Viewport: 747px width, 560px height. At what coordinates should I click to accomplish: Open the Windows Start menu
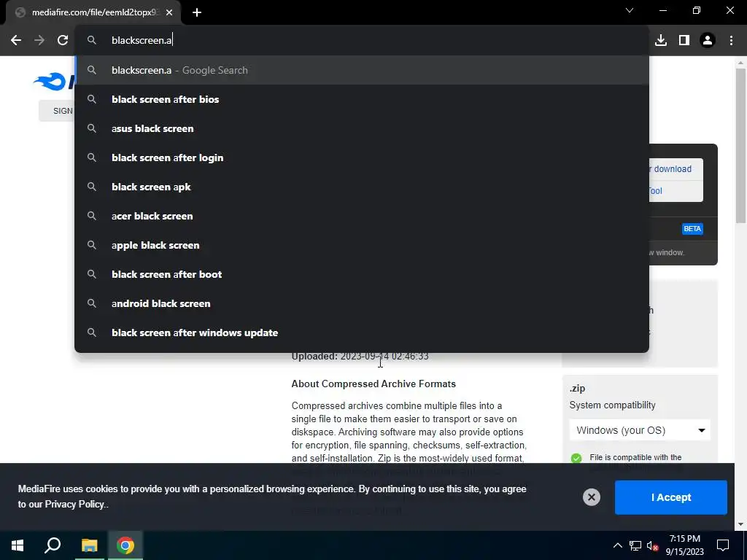(x=18, y=545)
